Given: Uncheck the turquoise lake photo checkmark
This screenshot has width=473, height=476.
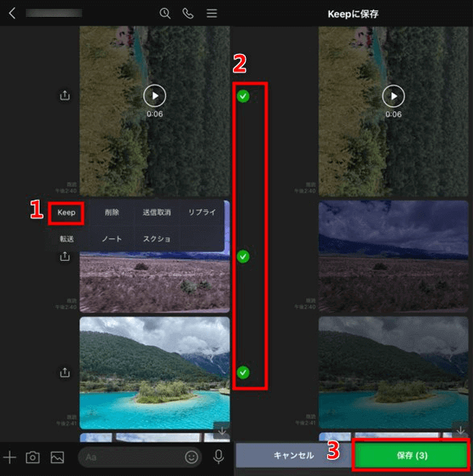Looking at the screenshot, I should tap(243, 373).
